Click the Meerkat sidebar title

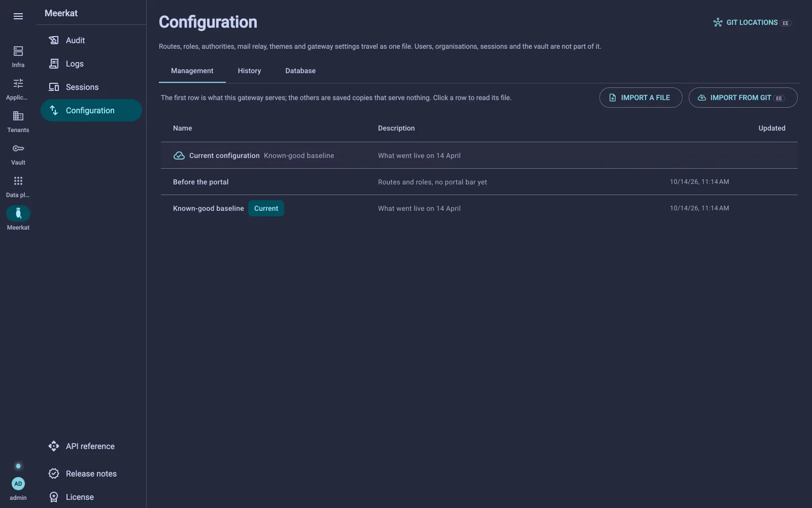[61, 13]
